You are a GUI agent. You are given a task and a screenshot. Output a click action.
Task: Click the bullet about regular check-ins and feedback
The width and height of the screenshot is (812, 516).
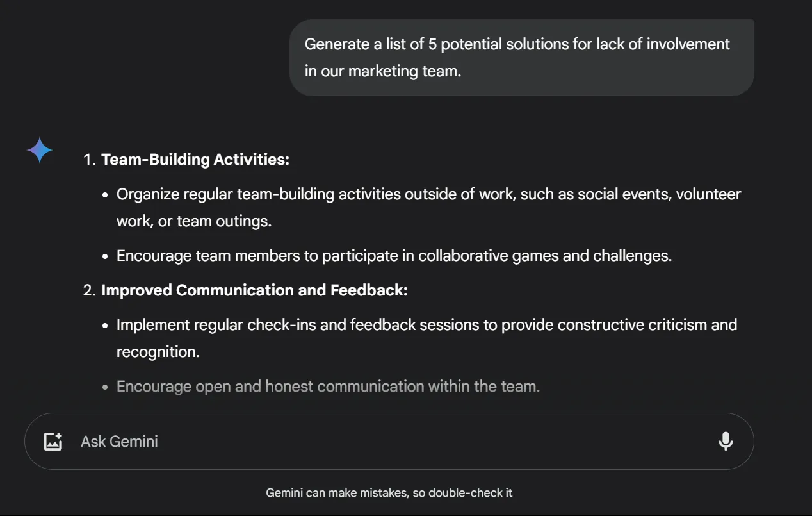point(426,338)
